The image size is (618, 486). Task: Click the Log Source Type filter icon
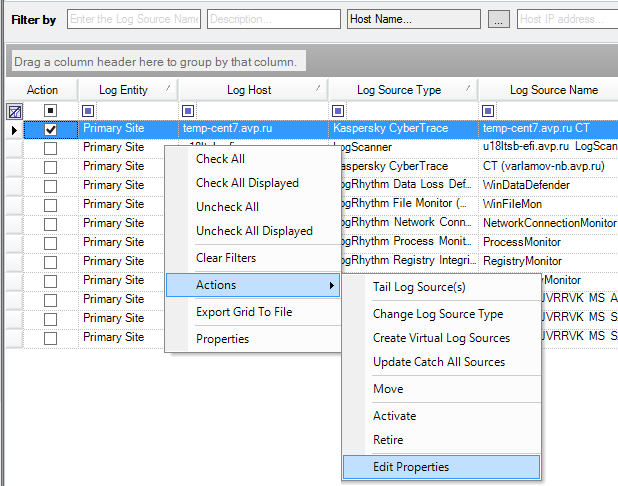[x=338, y=110]
